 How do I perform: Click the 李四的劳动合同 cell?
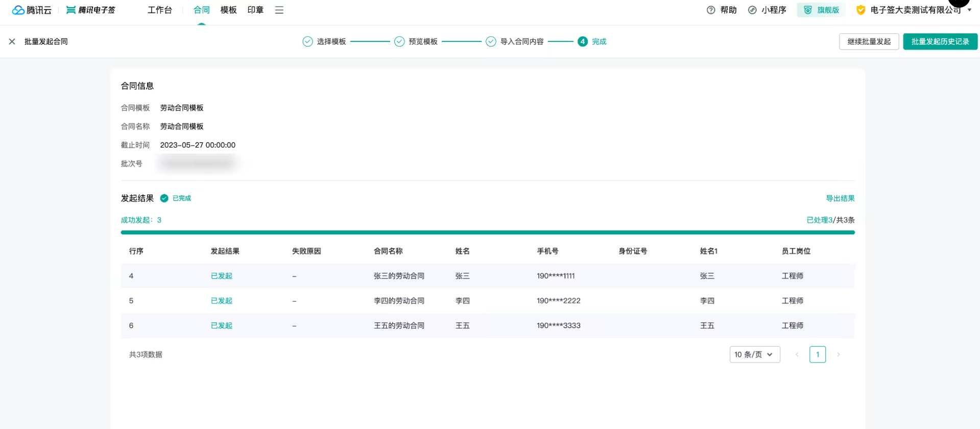pos(399,301)
